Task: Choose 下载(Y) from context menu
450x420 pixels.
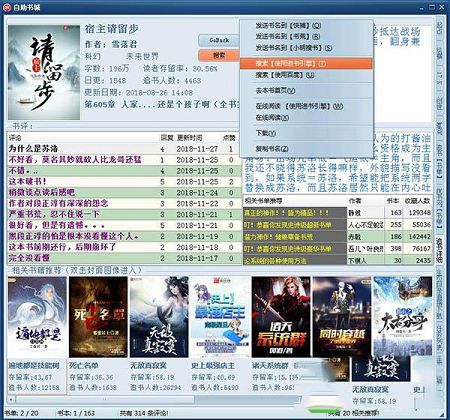Action: 306,133
